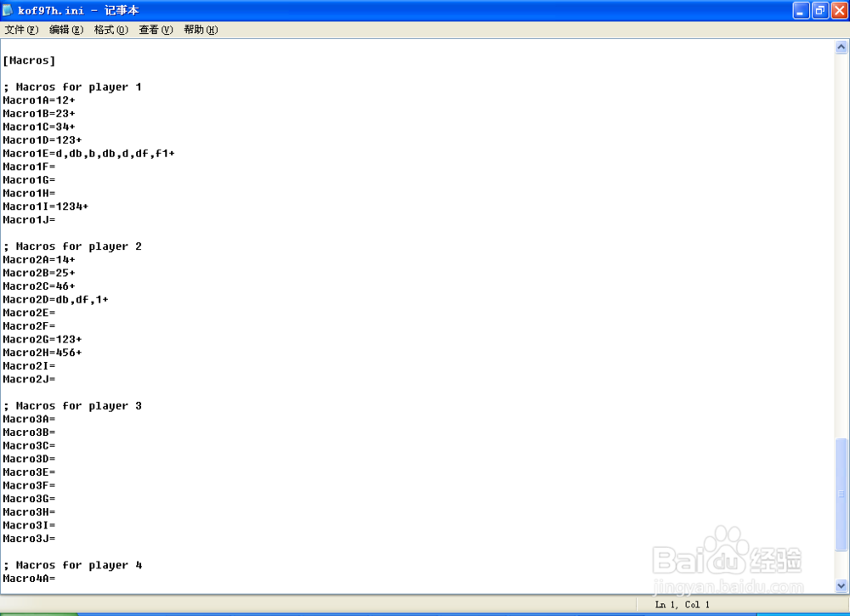Place cursor on line Macro1C=34+
Viewport: 850px width, 616px height.
point(39,127)
